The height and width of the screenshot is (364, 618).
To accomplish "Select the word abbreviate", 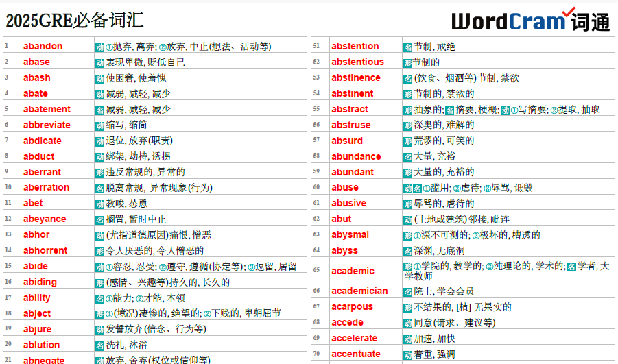I will click(47, 125).
